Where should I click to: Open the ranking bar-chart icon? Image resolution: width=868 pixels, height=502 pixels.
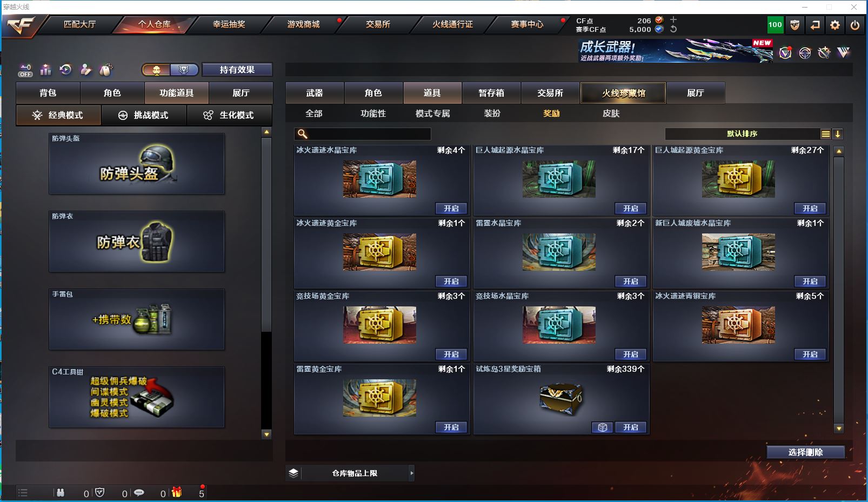point(45,70)
